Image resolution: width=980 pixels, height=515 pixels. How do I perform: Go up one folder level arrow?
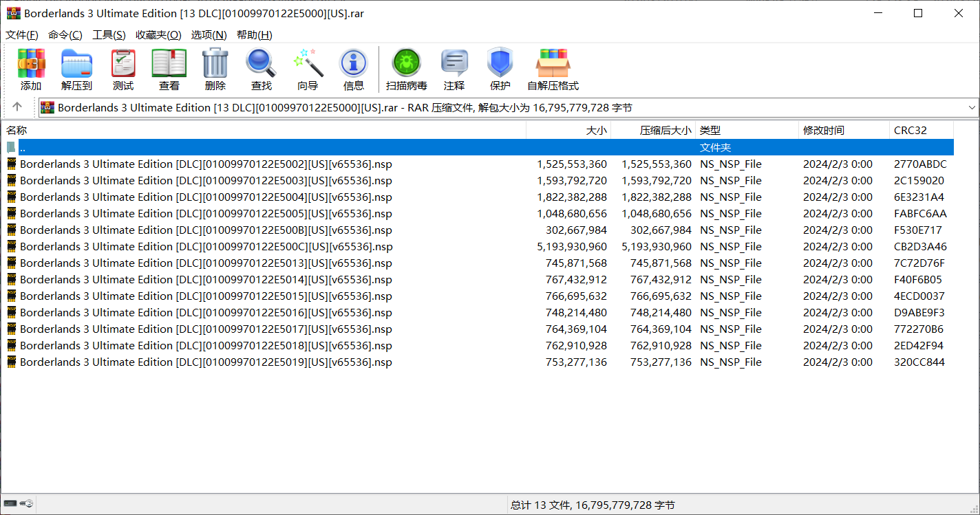17,107
